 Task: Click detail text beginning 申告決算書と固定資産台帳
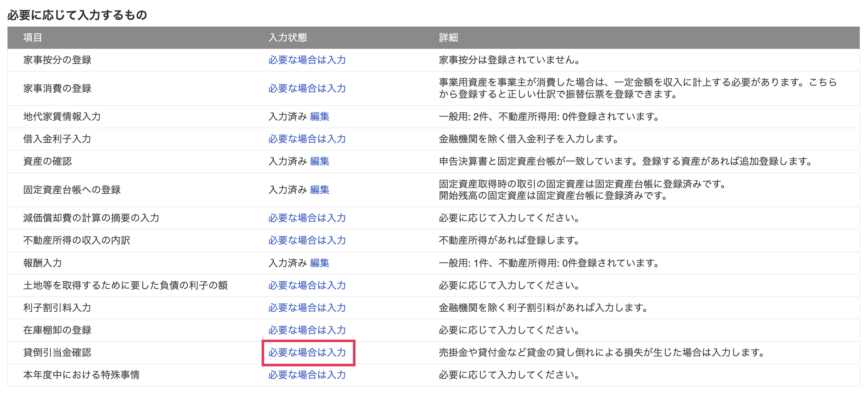626,161
